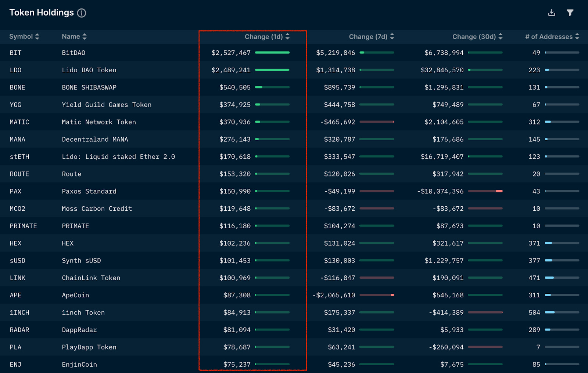Sort by Symbol column arrows
The image size is (588, 373).
(x=37, y=37)
